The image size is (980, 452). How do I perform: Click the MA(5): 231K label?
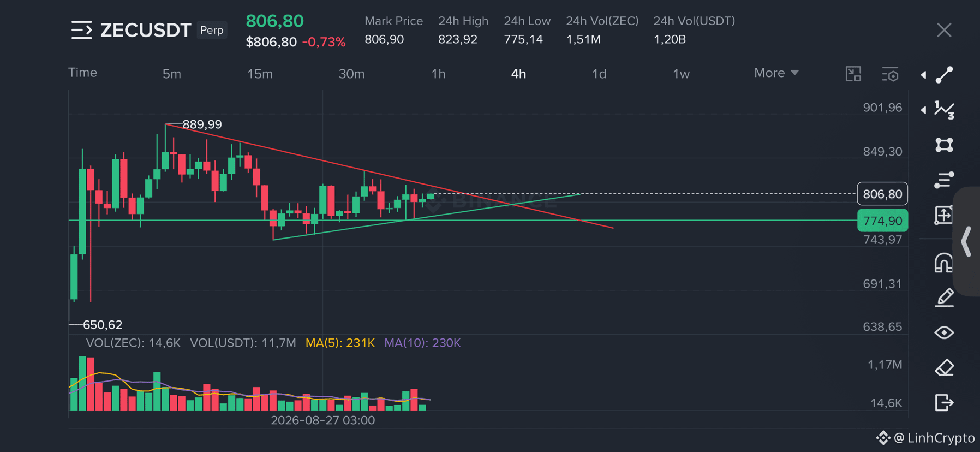(340, 343)
